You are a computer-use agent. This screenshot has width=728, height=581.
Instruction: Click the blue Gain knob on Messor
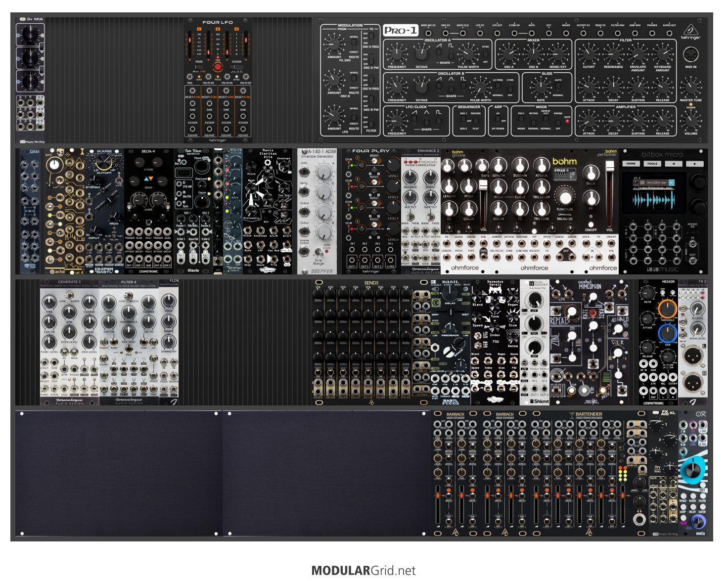pyautogui.click(x=667, y=334)
